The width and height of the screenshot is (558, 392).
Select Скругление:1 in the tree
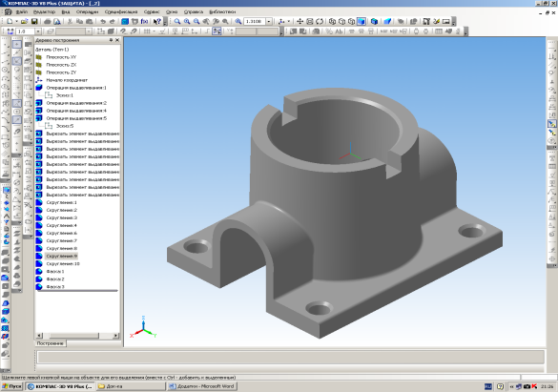click(x=62, y=202)
